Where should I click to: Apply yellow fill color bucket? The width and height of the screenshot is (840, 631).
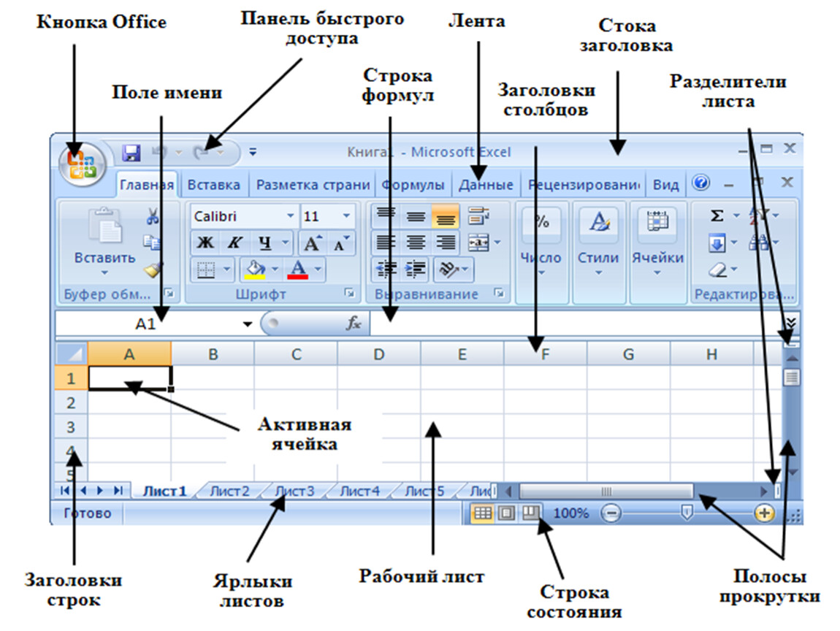(x=255, y=269)
